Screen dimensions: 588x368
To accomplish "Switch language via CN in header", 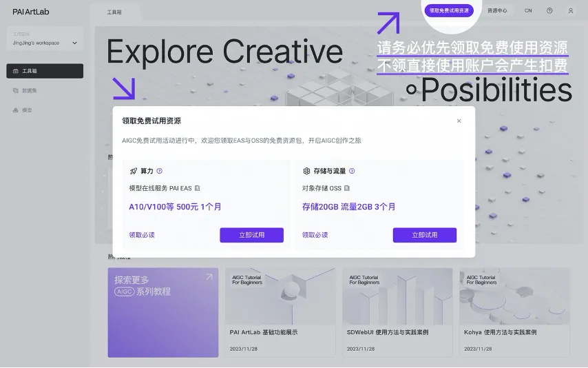I will click(x=528, y=11).
